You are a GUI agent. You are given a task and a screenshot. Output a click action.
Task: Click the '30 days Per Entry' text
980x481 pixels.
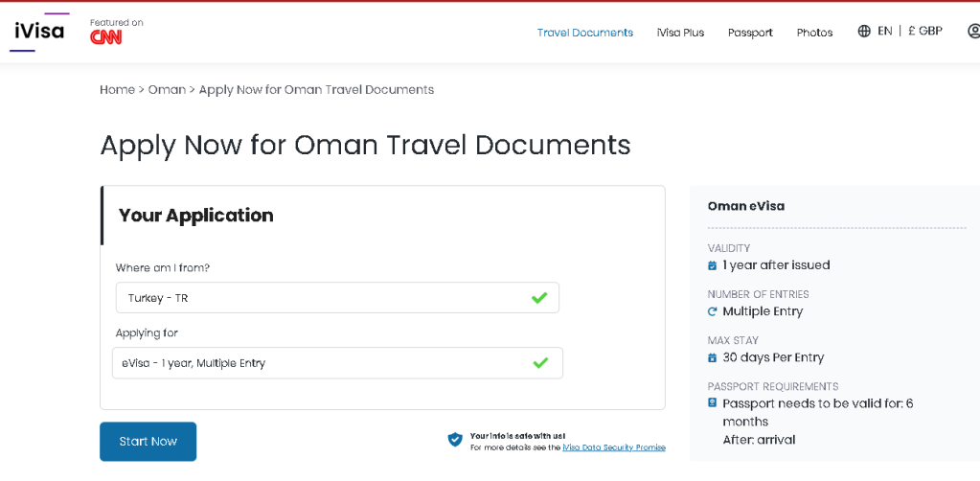pos(773,357)
